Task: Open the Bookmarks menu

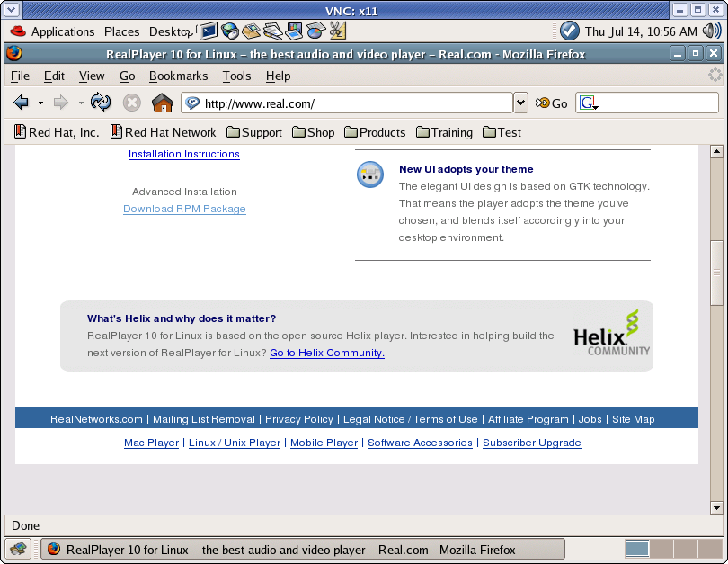Action: tap(178, 76)
